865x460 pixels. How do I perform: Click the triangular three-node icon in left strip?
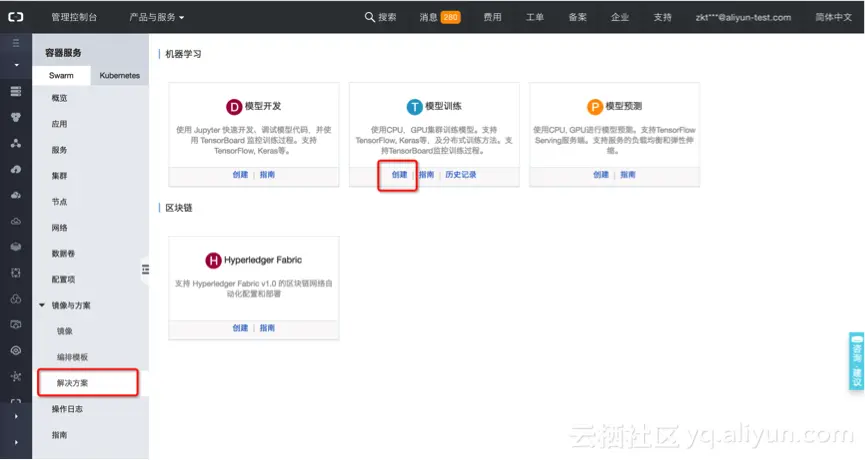click(16, 143)
